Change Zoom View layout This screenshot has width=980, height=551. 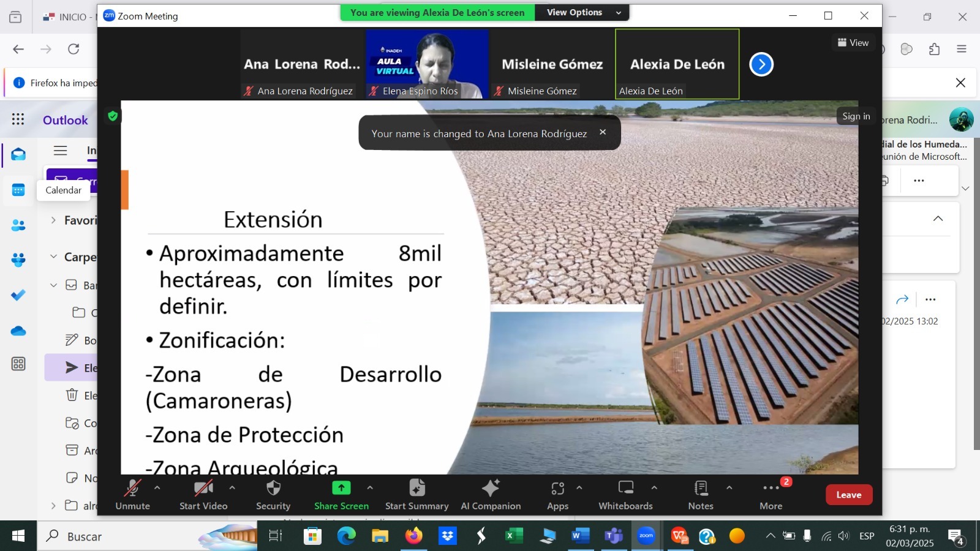point(853,42)
